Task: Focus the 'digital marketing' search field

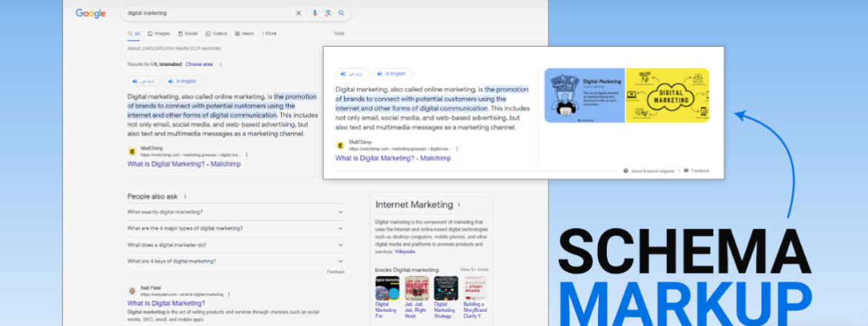Action: 208,13
